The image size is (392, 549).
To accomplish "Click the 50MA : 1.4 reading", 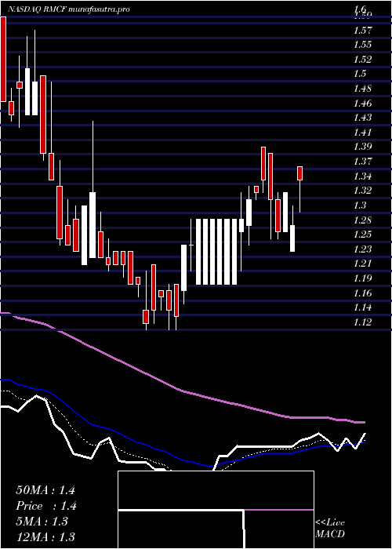I will point(45,490).
